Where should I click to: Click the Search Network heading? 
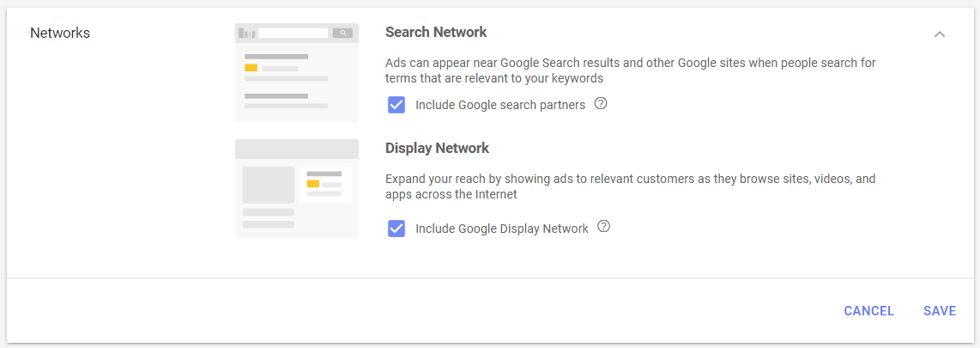tap(436, 32)
